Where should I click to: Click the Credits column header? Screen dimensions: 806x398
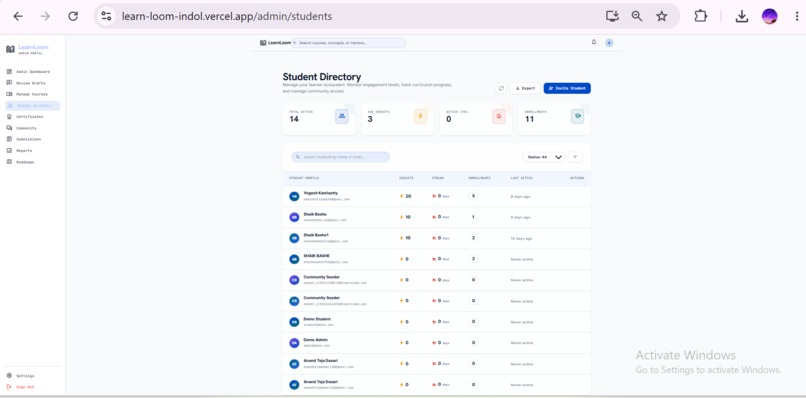point(406,178)
